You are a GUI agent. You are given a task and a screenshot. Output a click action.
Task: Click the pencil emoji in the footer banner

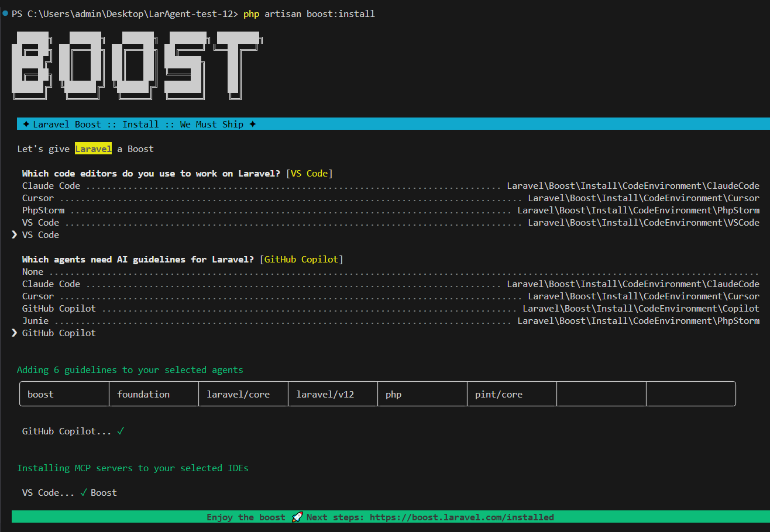coord(297,517)
